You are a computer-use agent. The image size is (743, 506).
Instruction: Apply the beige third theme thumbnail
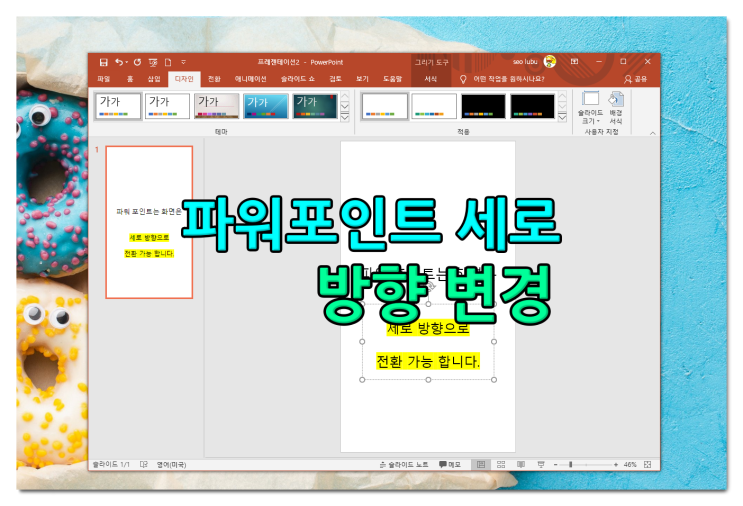(x=217, y=106)
